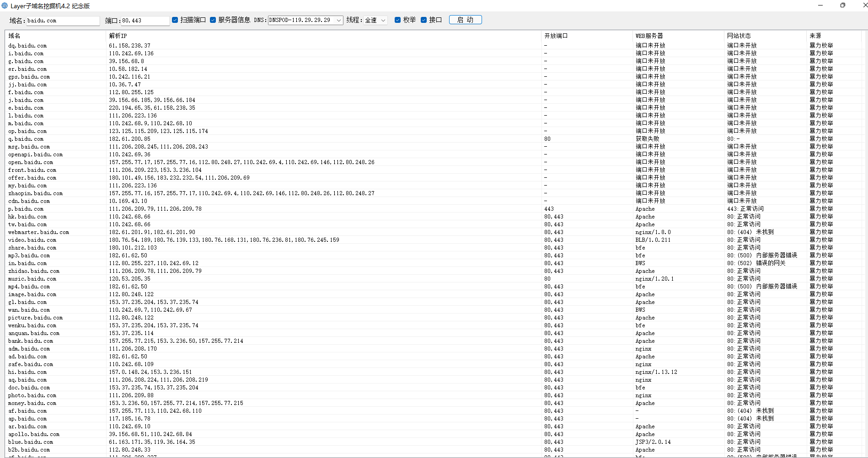Select row gps.baidu.com

click(434, 77)
